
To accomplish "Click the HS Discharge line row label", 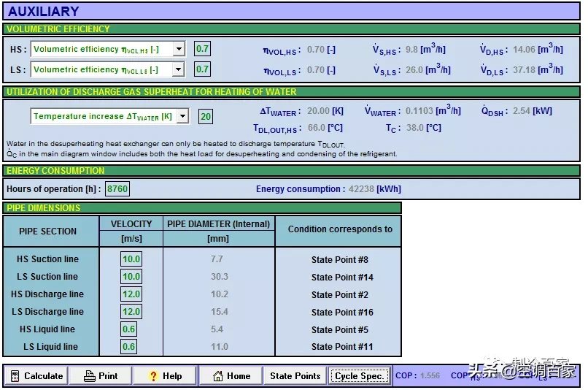I will point(47,294).
